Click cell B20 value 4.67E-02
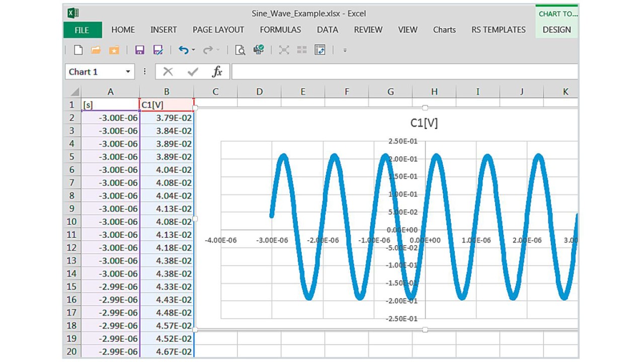 (x=167, y=351)
